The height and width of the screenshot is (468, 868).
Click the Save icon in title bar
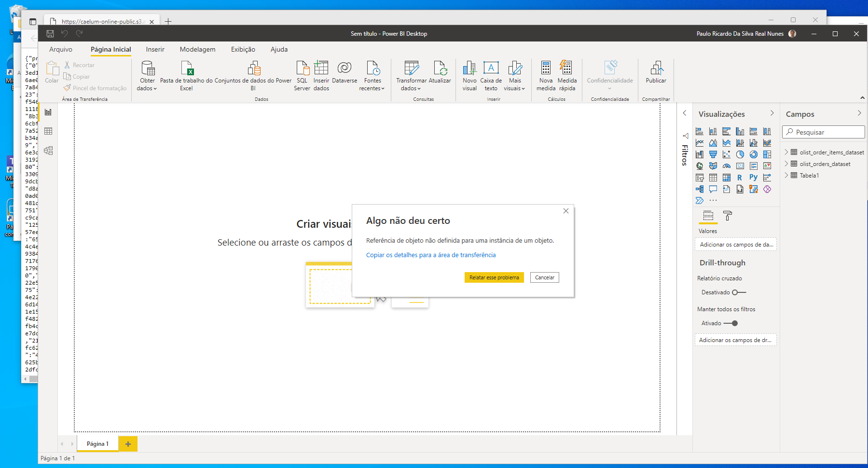pos(50,34)
